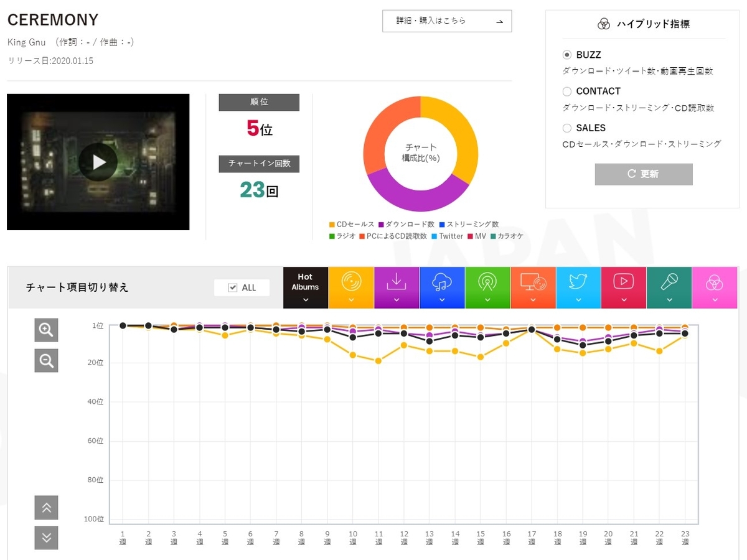
Task: Click the ハイブリッド指標 panel heading
Action: [653, 24]
